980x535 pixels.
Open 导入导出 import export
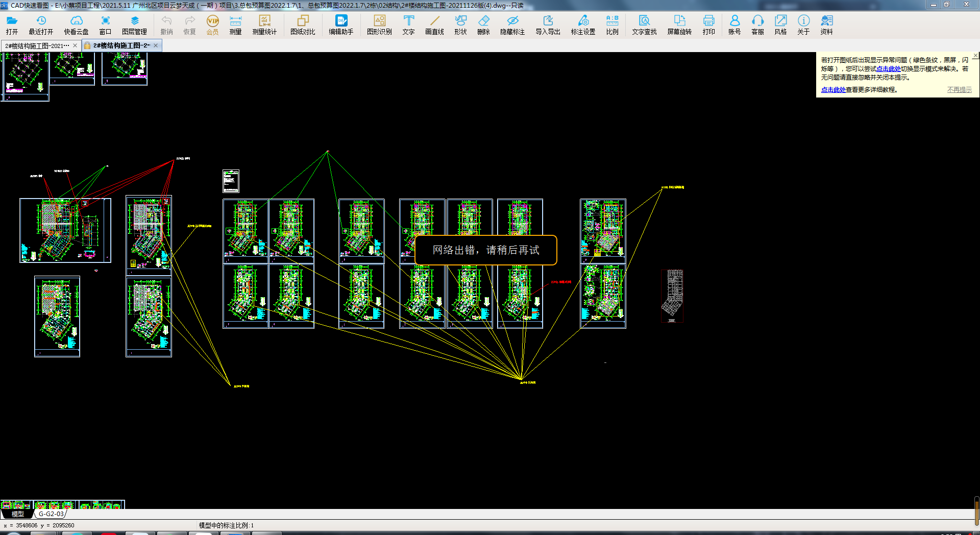click(548, 25)
